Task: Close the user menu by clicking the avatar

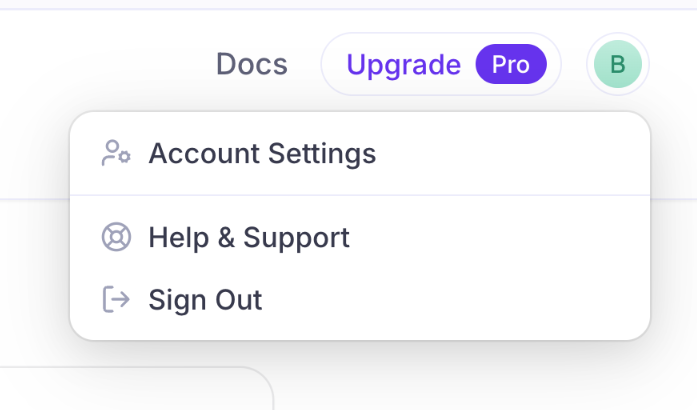Action: coord(617,65)
